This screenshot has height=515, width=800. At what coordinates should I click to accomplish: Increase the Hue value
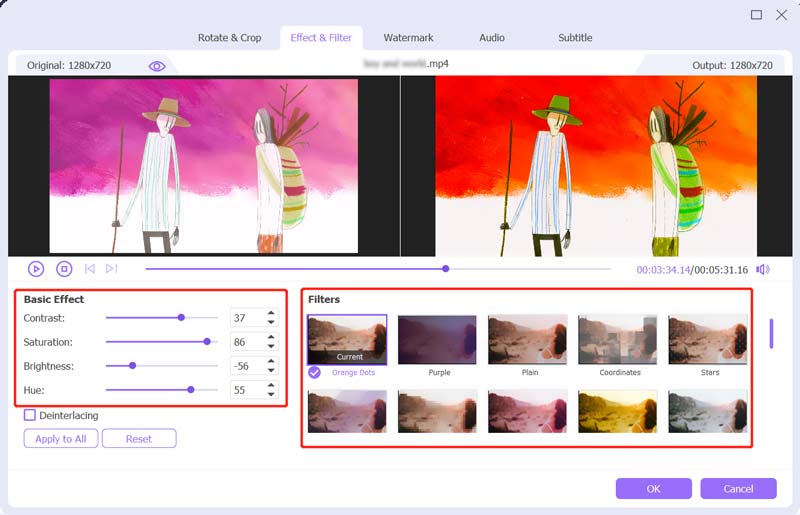271,385
